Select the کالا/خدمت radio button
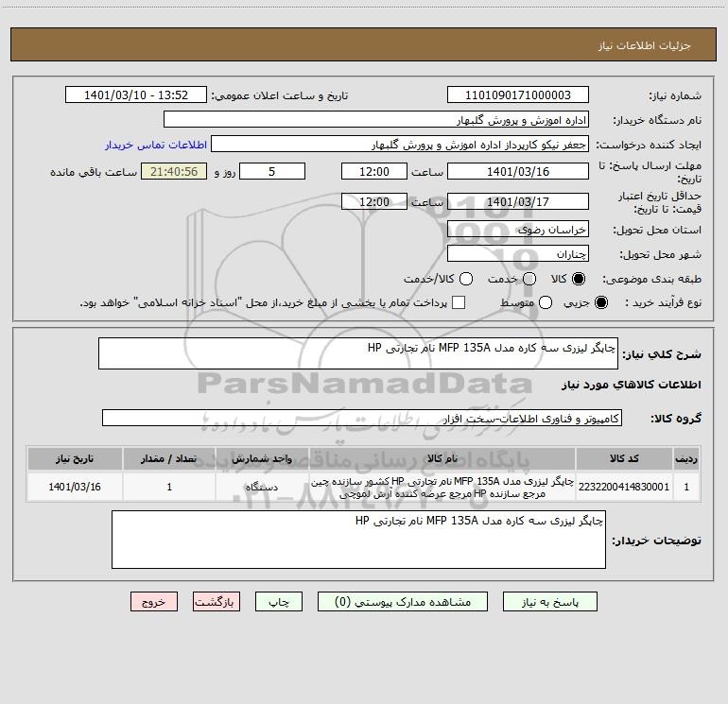The height and width of the screenshot is (704, 728). coord(466,279)
